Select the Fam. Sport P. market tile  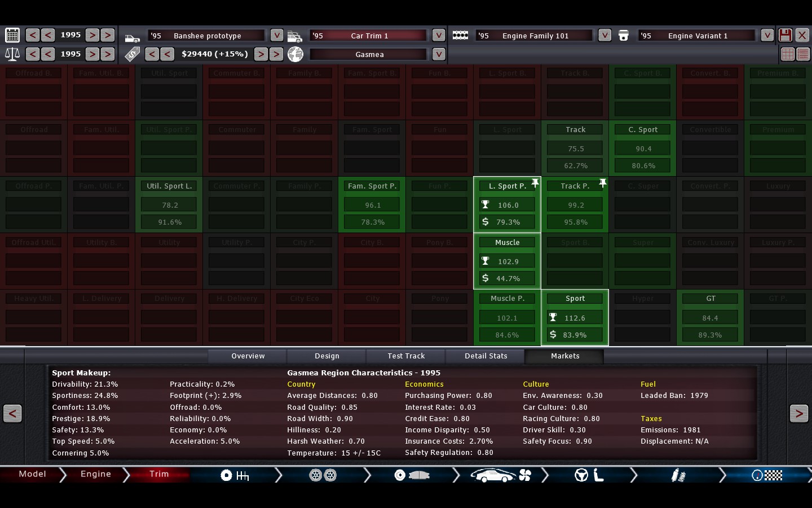click(372, 204)
